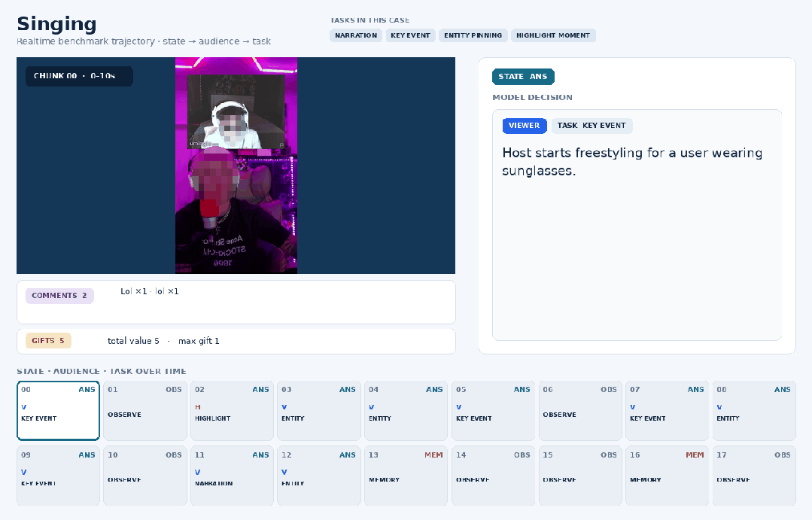This screenshot has width=812, height=520.
Task: Select chunk 04 entity card
Action: [x=406, y=411]
